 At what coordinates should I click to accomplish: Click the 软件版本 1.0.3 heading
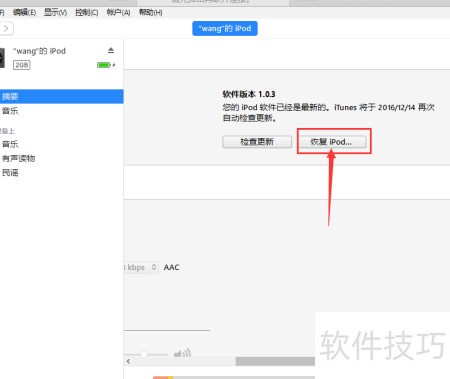[249, 94]
